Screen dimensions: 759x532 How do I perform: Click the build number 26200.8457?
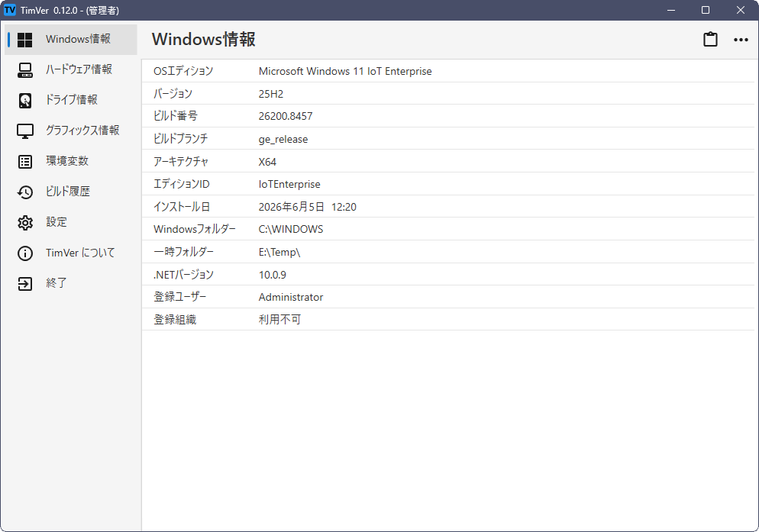pos(286,116)
